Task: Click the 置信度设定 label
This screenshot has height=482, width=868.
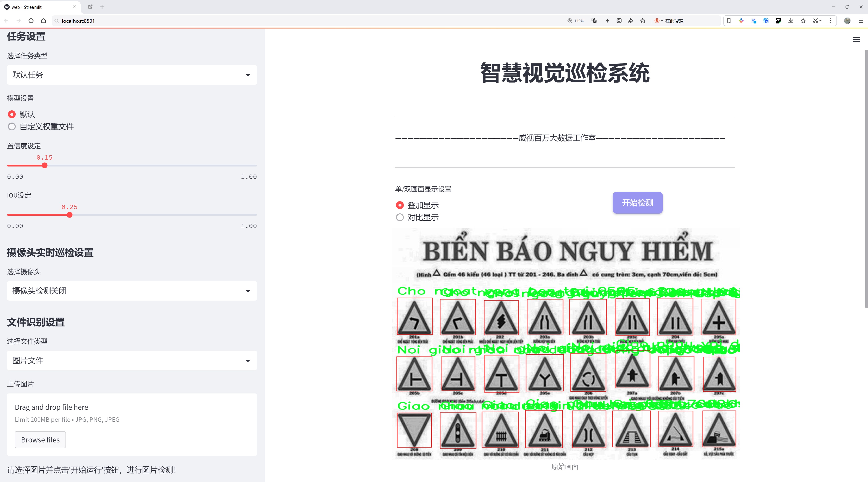Action: [24, 146]
